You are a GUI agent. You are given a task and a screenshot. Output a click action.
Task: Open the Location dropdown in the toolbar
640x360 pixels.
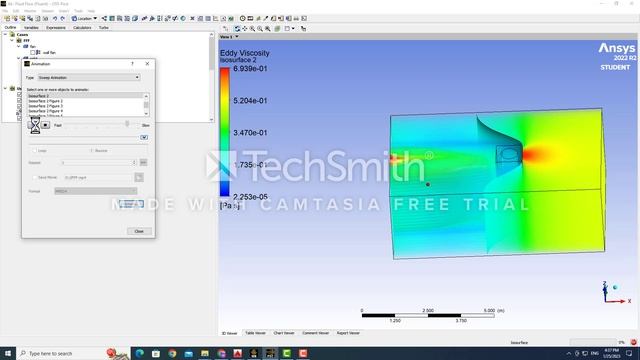coord(84,18)
